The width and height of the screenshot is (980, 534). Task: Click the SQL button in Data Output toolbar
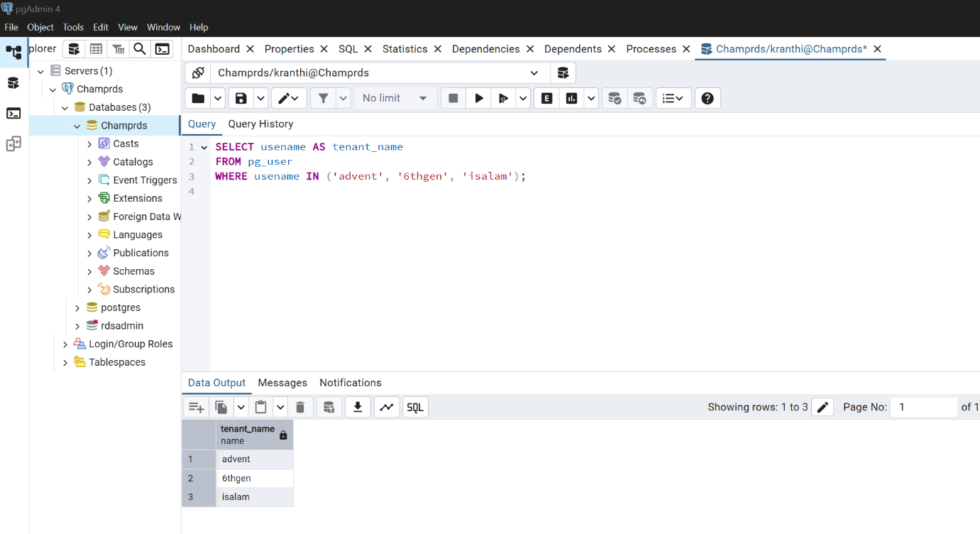tap(416, 407)
